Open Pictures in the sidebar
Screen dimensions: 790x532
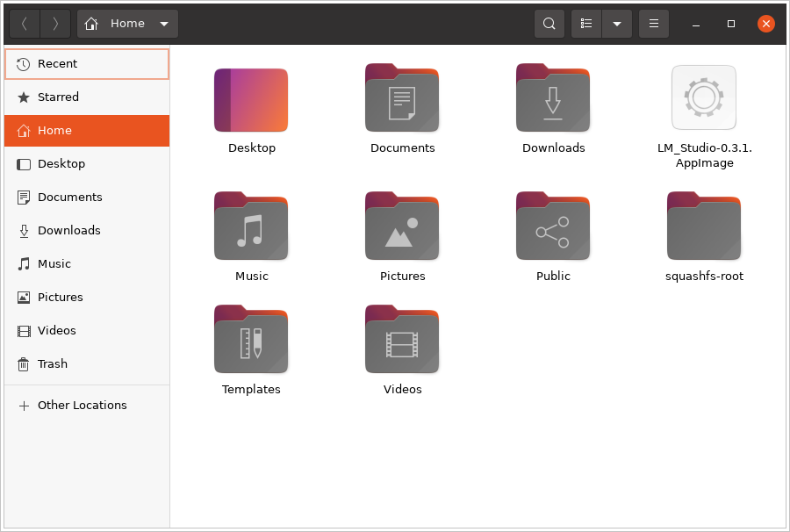point(87,298)
